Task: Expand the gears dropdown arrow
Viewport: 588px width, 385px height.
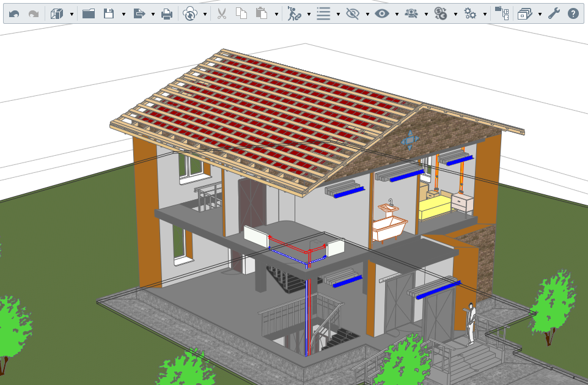Action: pos(485,15)
